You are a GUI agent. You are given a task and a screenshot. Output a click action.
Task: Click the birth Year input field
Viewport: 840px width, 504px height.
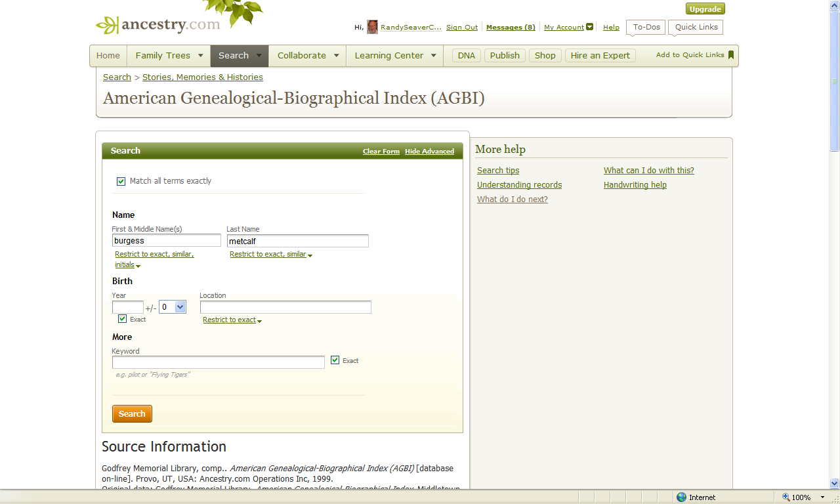(x=128, y=307)
